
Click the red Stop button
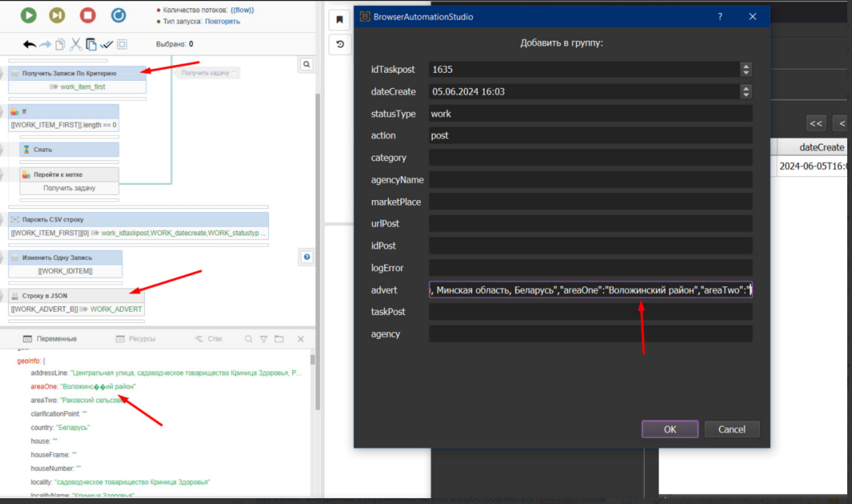coord(88,15)
